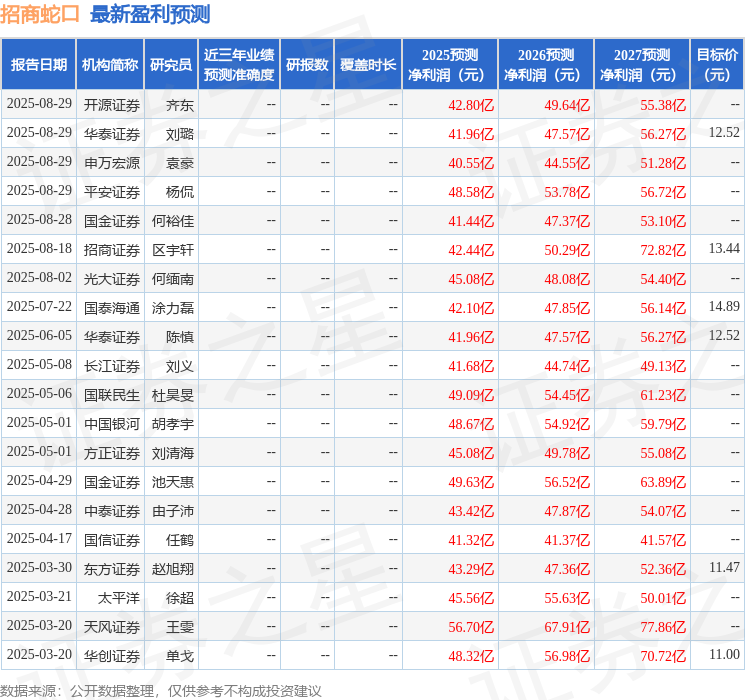Click target price 11.47
This screenshot has height=700, width=745.
(724, 567)
